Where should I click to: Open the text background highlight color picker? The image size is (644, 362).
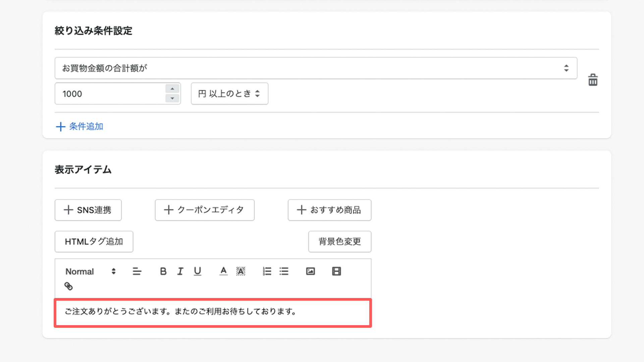tap(241, 271)
